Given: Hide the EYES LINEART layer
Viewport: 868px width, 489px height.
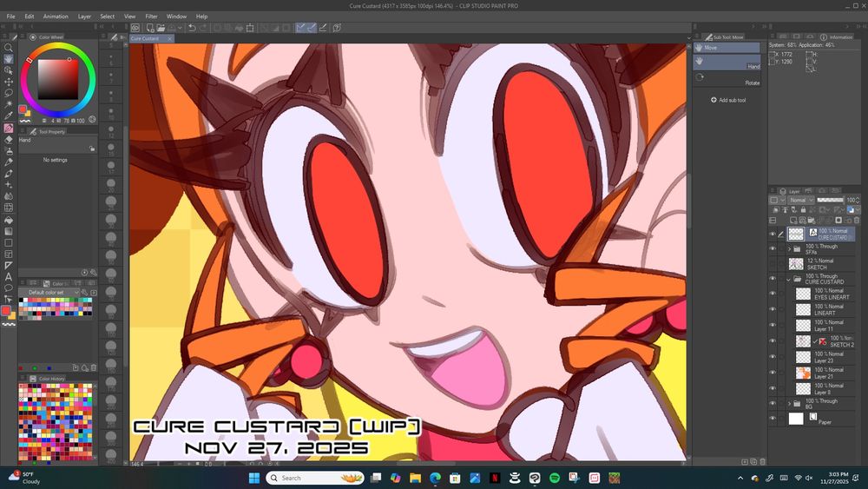Looking at the screenshot, I should [773, 294].
